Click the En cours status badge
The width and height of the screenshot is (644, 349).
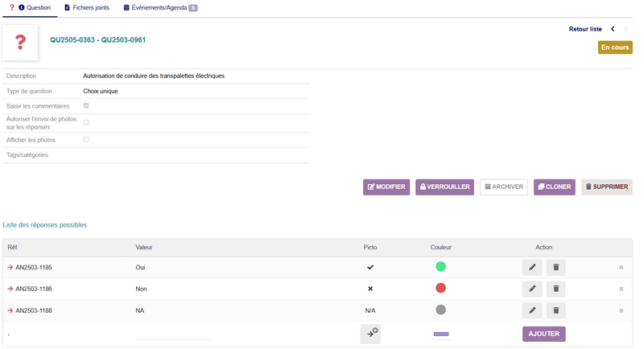(x=615, y=47)
